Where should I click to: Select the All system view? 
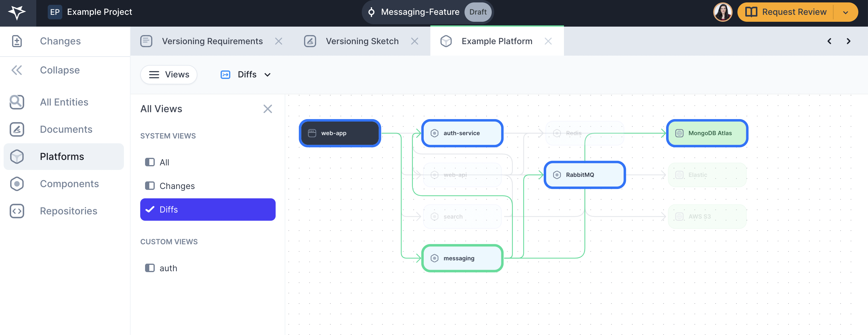[208, 162]
